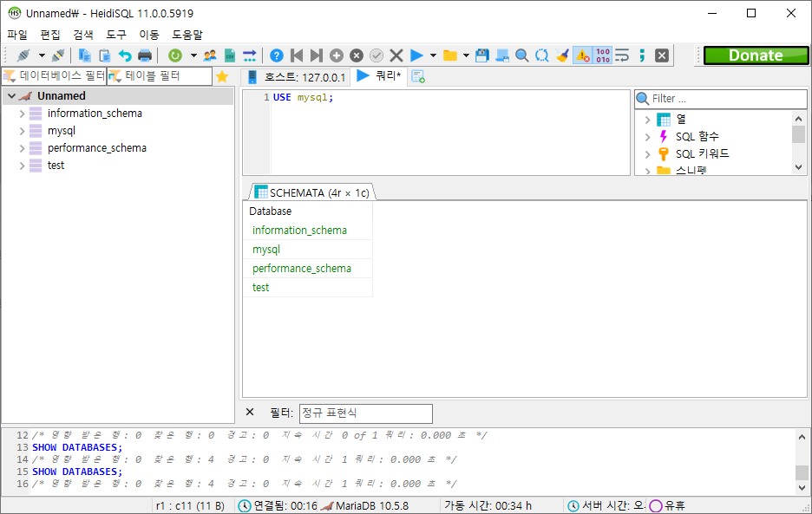Toggle the word wrap icon
The width and height of the screenshot is (812, 514).
[x=622, y=55]
